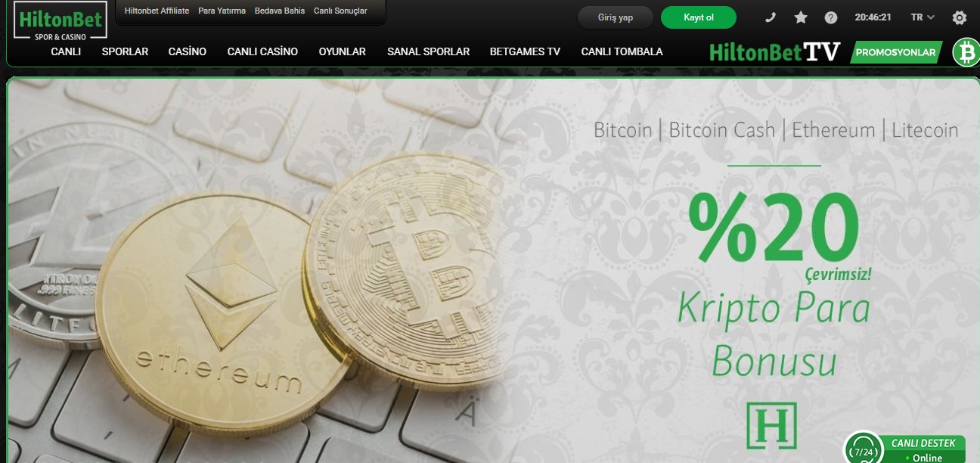
Task: Click the Giriş yap login button
Action: pyautogui.click(x=616, y=17)
